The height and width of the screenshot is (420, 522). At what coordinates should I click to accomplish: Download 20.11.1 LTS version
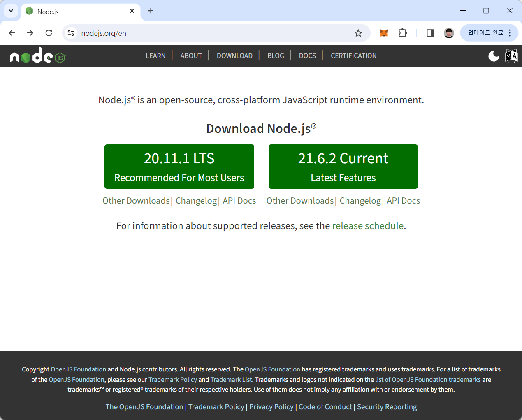pyautogui.click(x=179, y=167)
